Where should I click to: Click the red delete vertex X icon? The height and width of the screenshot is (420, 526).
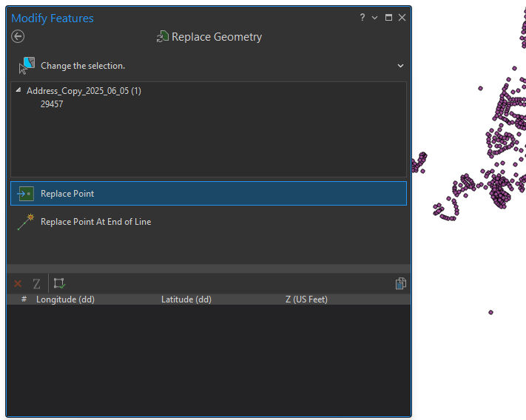18,283
